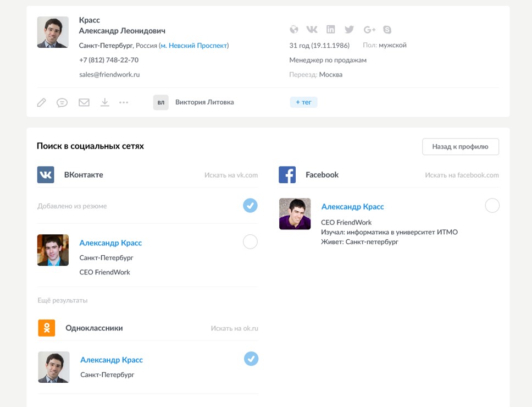Open the Skype contact icon
The width and height of the screenshot is (532, 407).
[388, 29]
